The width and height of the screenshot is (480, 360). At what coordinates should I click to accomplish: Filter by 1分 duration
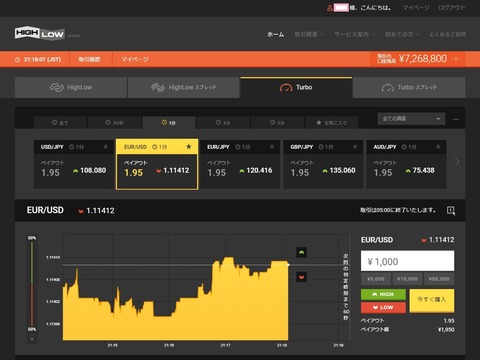pyautogui.click(x=169, y=123)
